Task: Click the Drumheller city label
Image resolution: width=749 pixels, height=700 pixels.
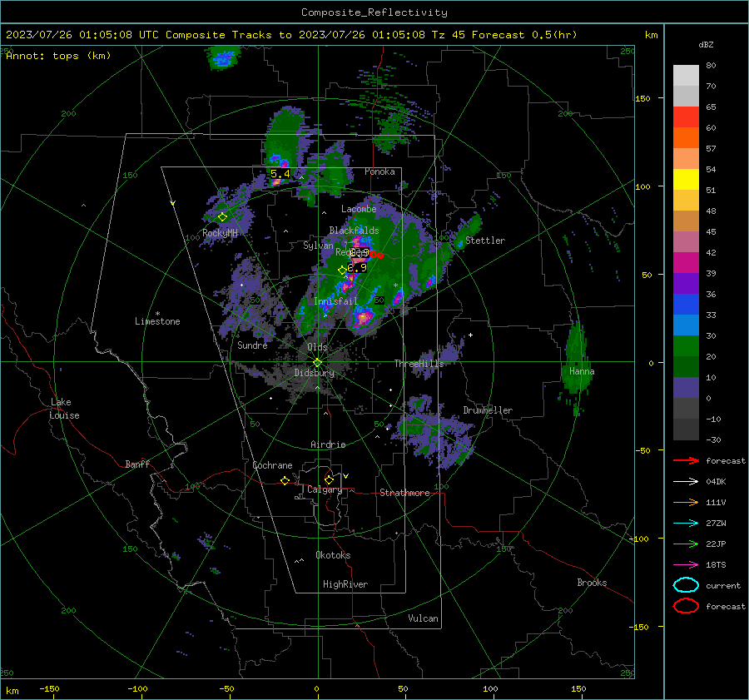Action: (x=488, y=410)
